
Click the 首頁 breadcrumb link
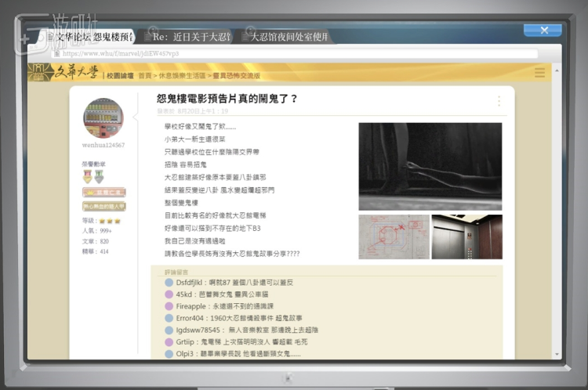coord(145,76)
